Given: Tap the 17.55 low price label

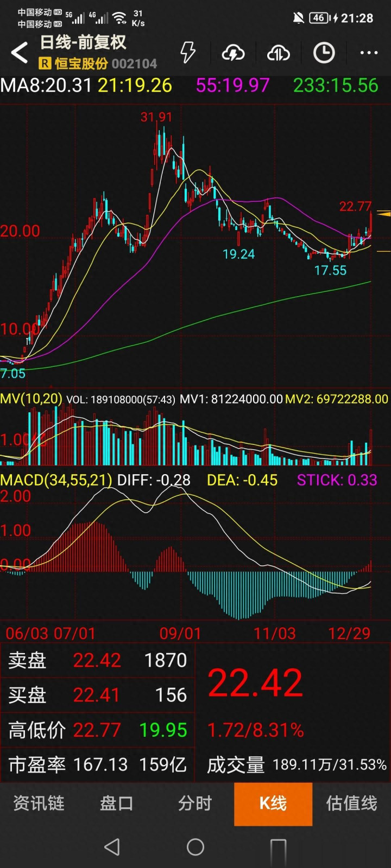Looking at the screenshot, I should coord(330,270).
